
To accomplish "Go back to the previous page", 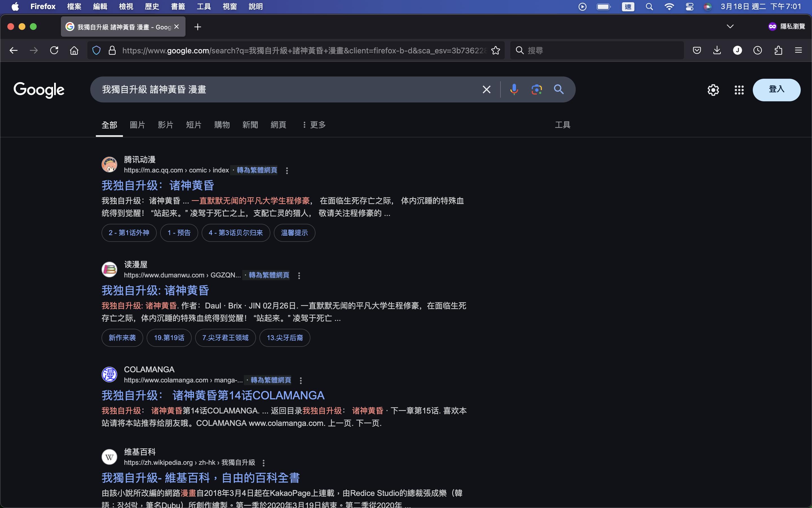I will (x=14, y=51).
